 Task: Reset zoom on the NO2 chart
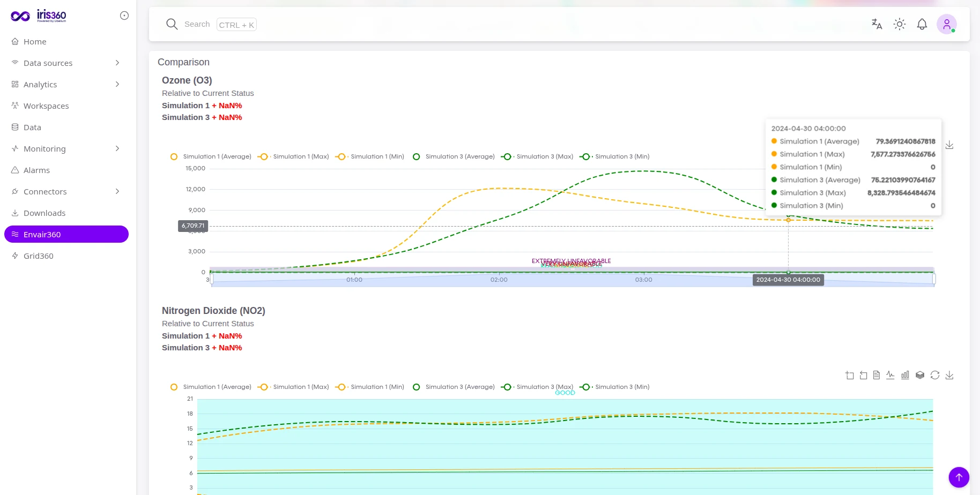click(x=863, y=375)
